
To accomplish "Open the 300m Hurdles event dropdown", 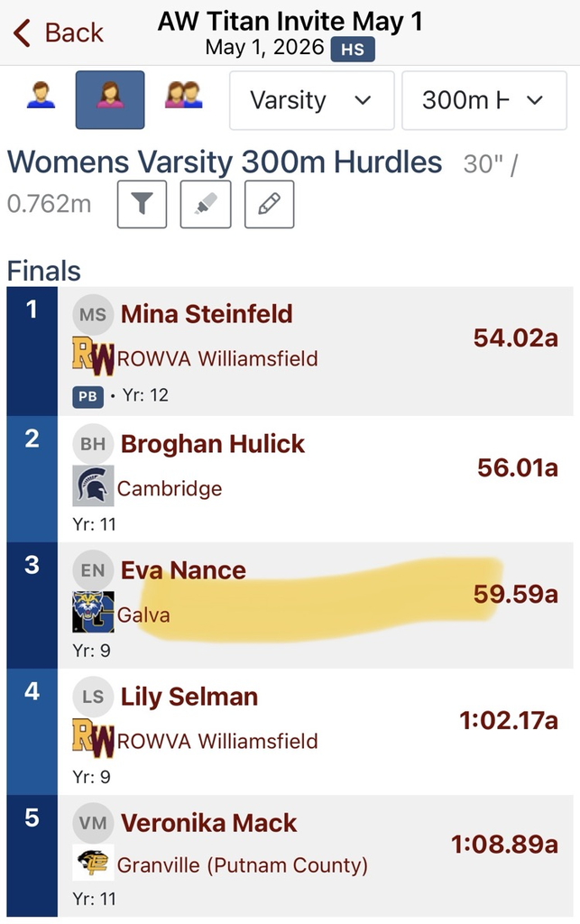I will (484, 100).
